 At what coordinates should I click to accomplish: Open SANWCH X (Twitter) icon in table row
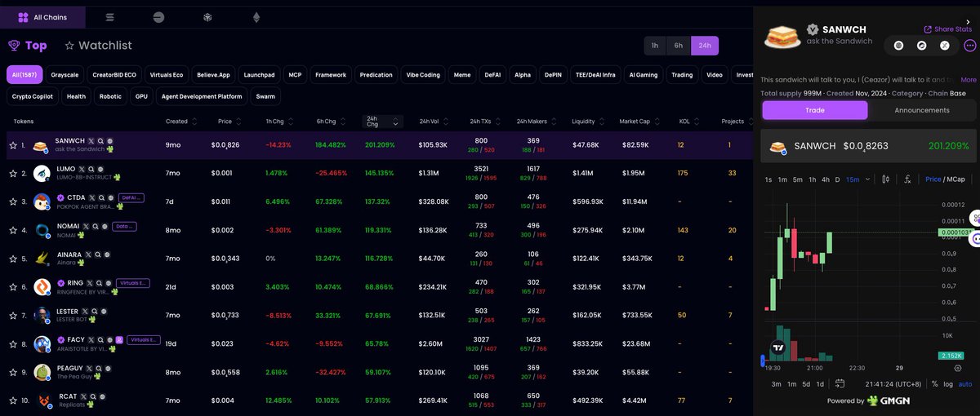pos(91,141)
